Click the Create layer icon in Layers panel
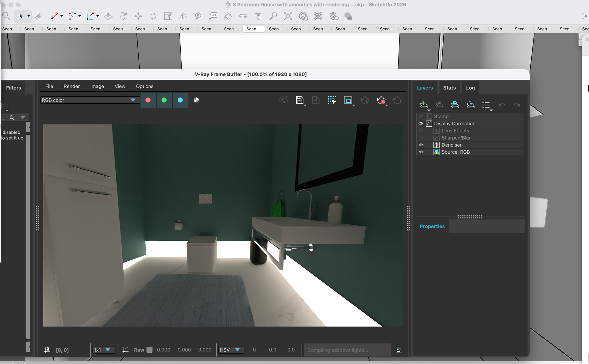 (424, 105)
